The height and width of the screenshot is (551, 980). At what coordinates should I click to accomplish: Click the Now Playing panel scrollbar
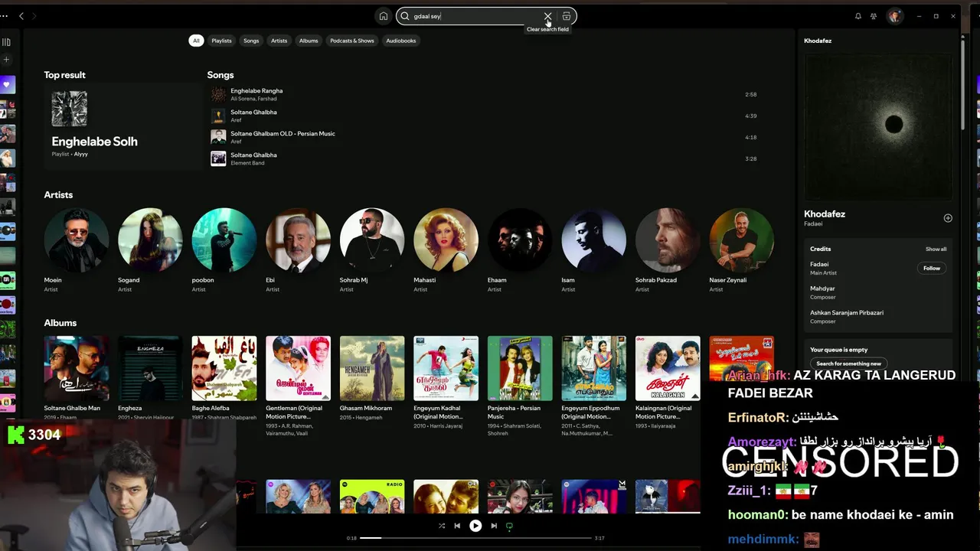tap(962, 84)
